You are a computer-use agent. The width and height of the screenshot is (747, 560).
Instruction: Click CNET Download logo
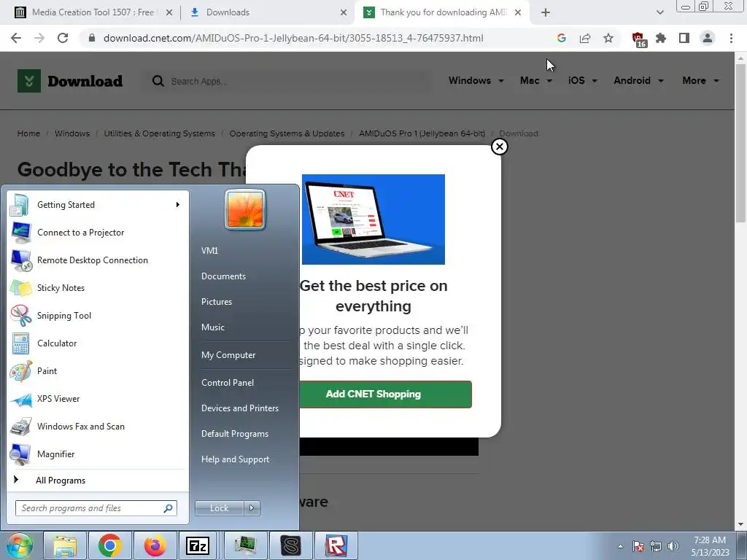[x=70, y=81]
